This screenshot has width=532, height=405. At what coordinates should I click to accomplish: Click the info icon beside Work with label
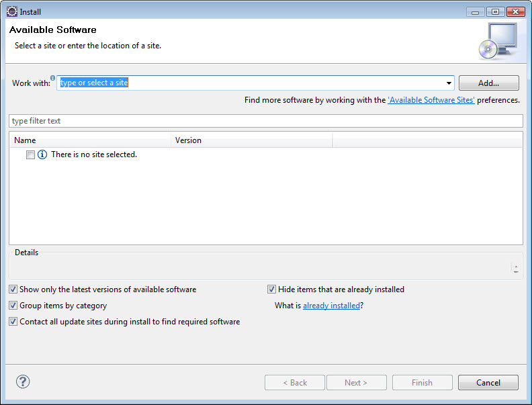(x=52, y=78)
